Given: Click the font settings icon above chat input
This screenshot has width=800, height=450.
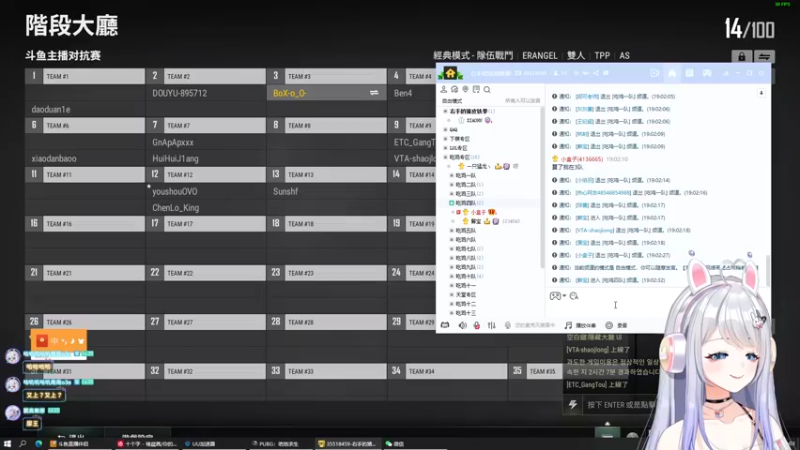Looking at the screenshot, I should (x=574, y=296).
